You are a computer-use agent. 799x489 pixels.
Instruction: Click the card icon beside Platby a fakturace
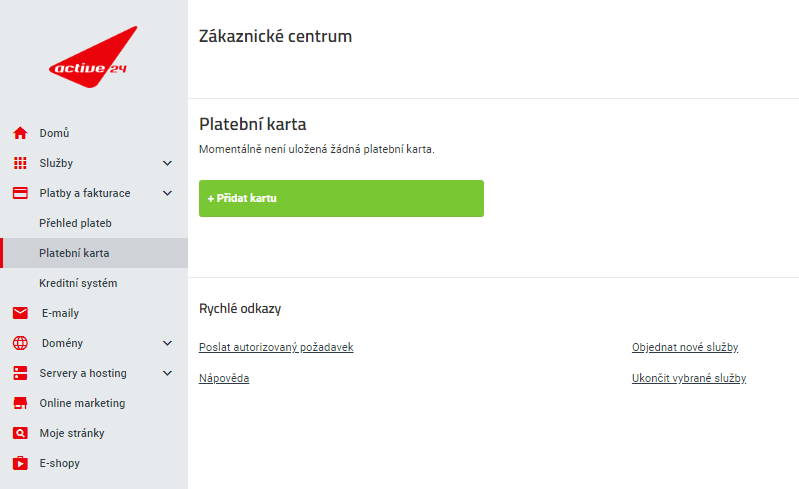[20, 193]
